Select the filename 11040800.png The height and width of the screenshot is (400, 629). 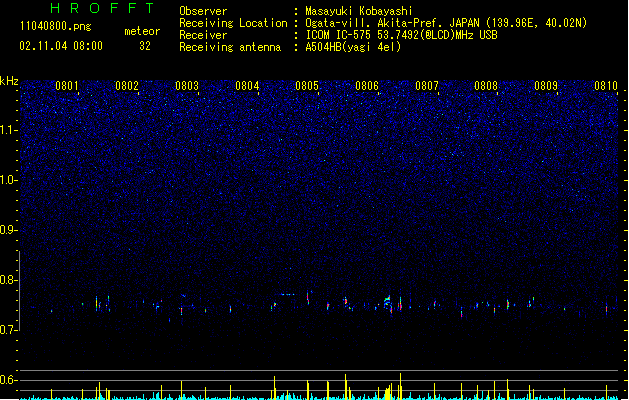[x=55, y=26]
